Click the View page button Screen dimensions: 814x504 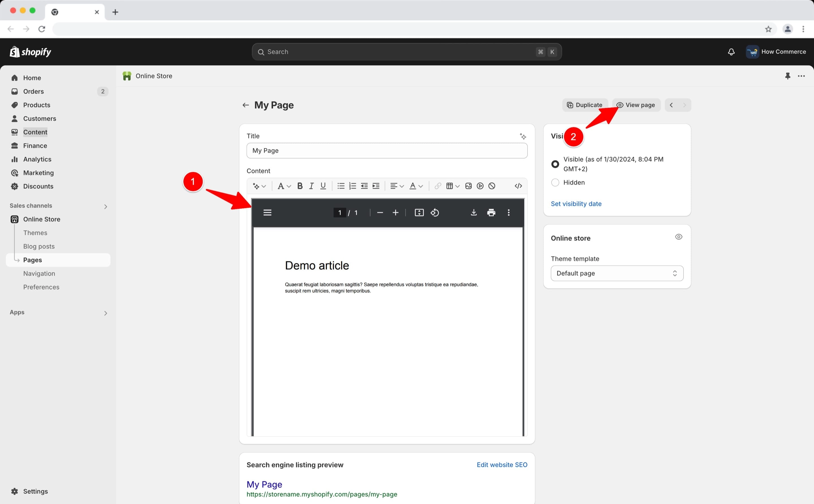coord(636,105)
